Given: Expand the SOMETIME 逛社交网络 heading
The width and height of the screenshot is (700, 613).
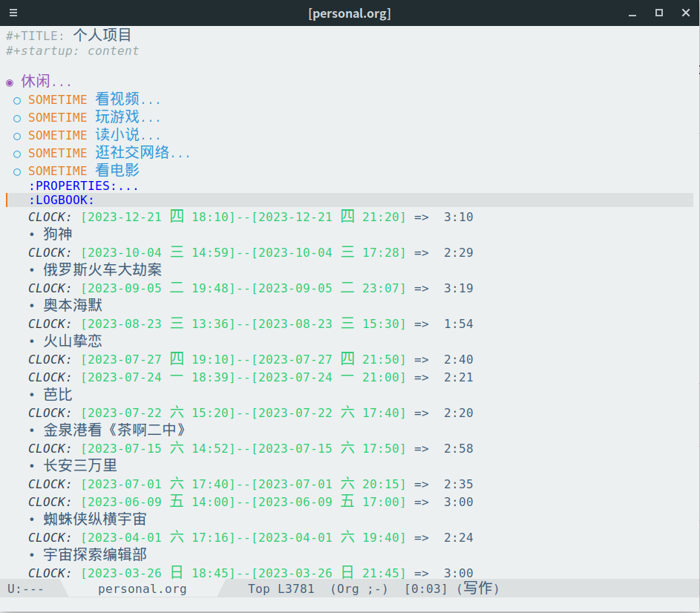Looking at the screenshot, I should click(143, 153).
